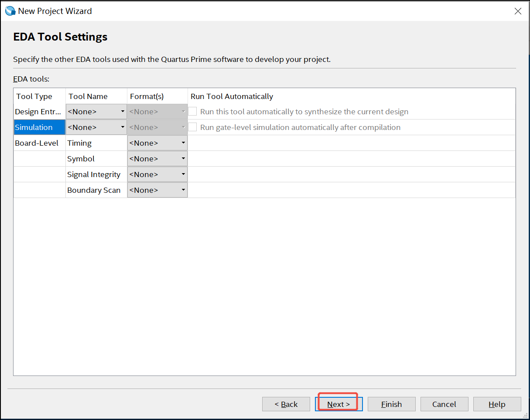
Task: Cancel the New Project Wizard
Action: (x=445, y=404)
